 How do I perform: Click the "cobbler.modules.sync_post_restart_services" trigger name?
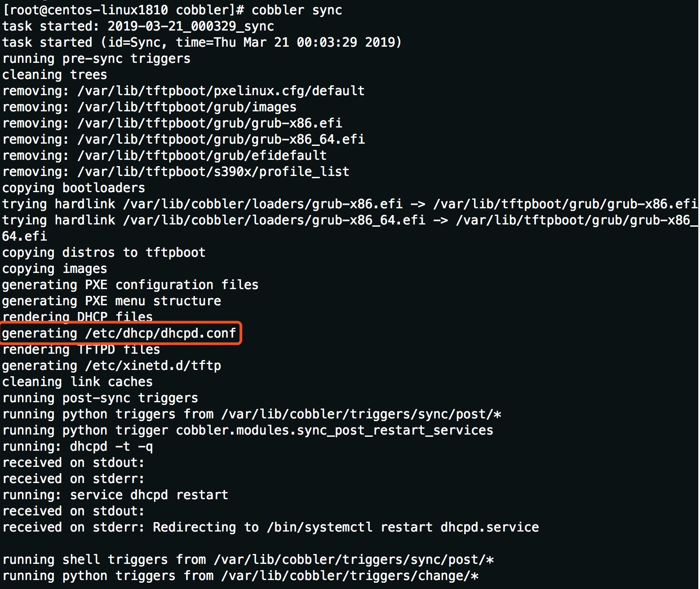click(334, 430)
